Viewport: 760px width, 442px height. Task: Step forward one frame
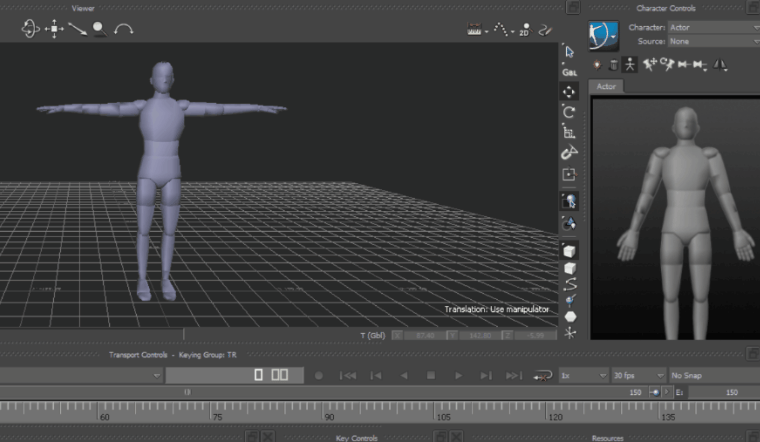coord(486,376)
